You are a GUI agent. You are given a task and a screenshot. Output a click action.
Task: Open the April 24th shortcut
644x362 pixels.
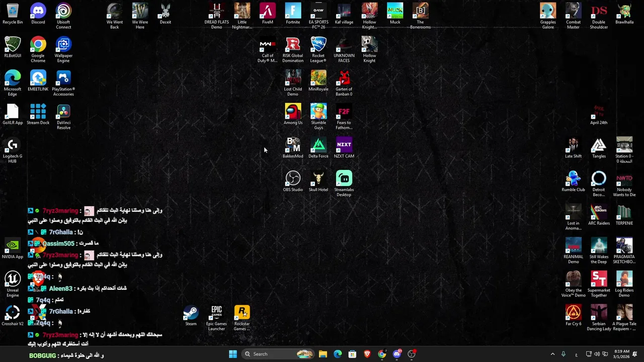pyautogui.click(x=599, y=115)
